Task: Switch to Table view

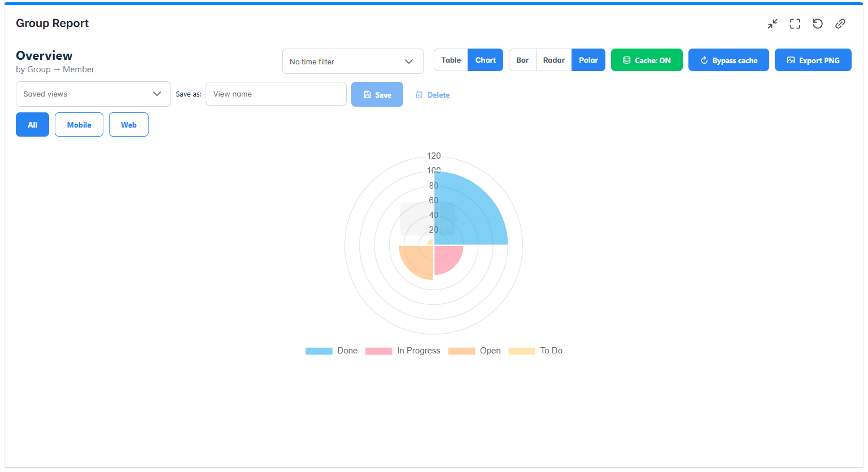Action: click(451, 60)
